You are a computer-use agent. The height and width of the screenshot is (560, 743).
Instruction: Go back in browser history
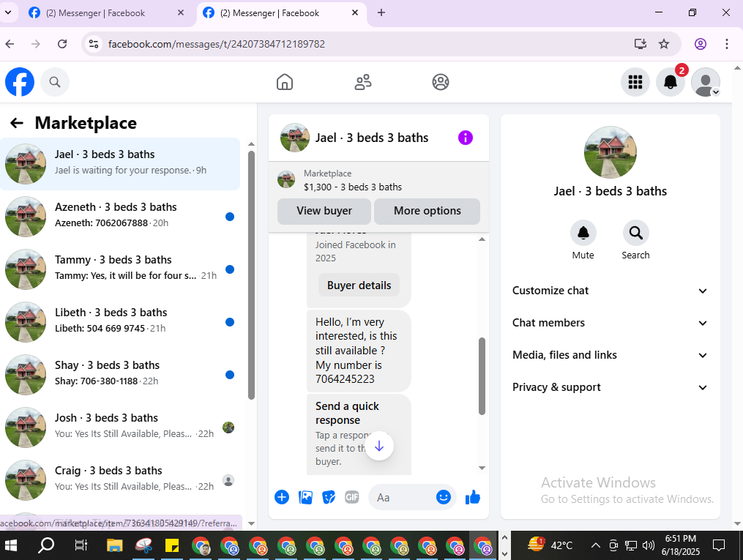10,44
